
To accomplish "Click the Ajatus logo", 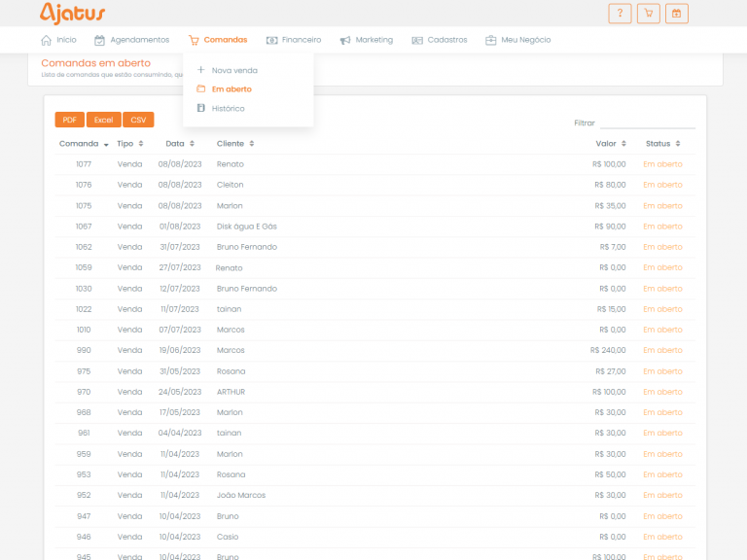I will coord(73,13).
